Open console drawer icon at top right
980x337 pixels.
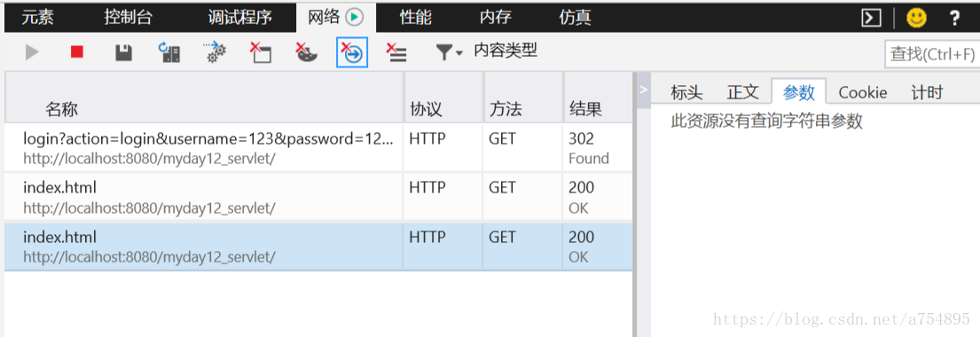(x=871, y=18)
